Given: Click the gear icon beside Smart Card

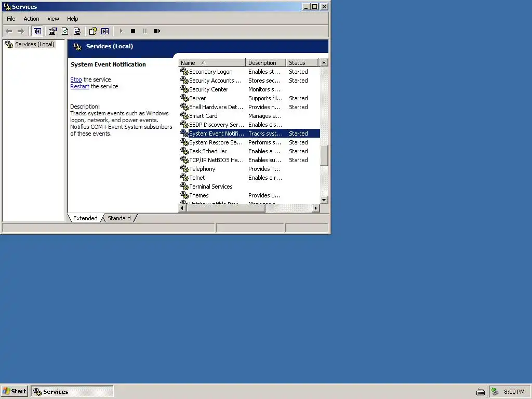Looking at the screenshot, I should [184, 116].
